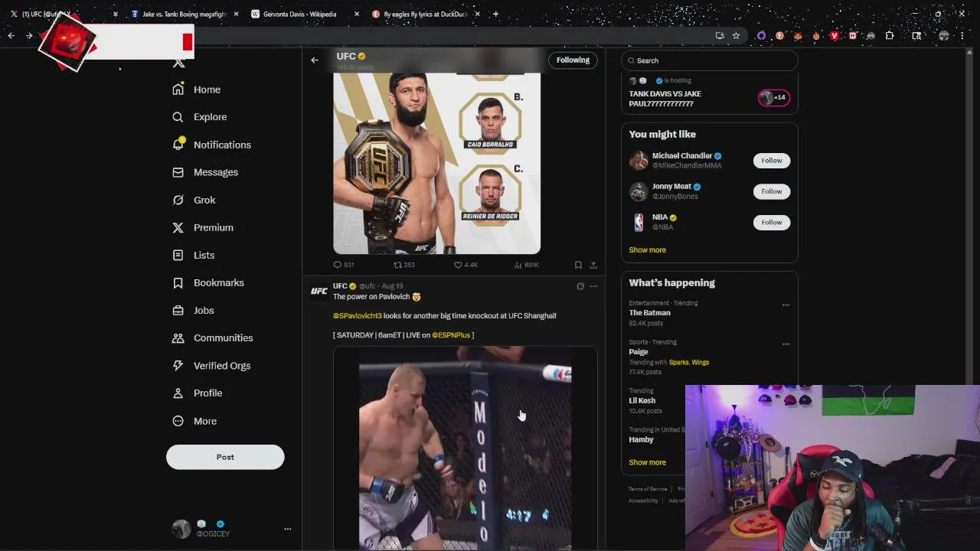Open the Sparks trending link
The width and height of the screenshot is (980, 551).
(678, 363)
